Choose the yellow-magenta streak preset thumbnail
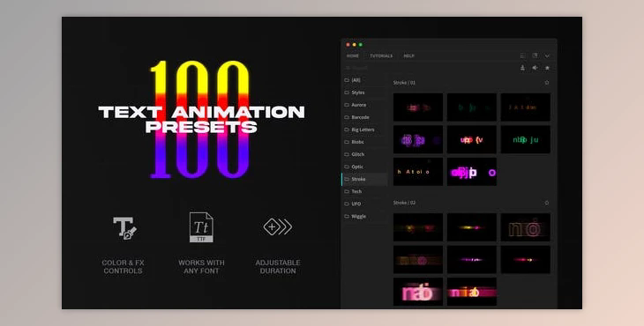Screen dimensions: 644x326 471,227
